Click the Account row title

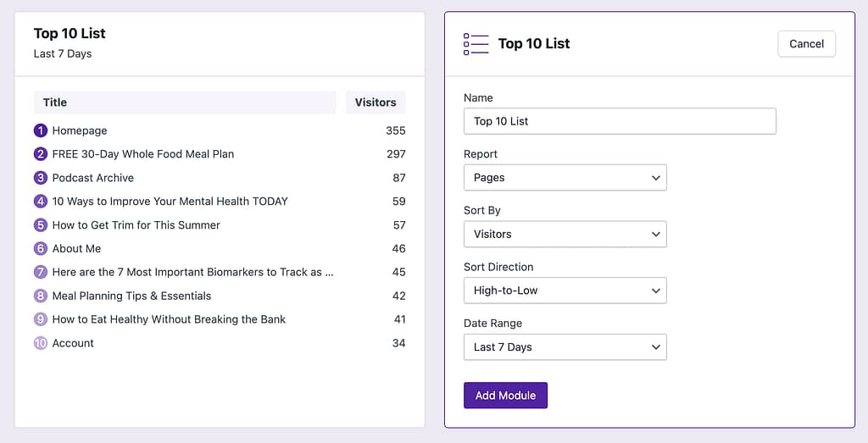pyautogui.click(x=73, y=343)
